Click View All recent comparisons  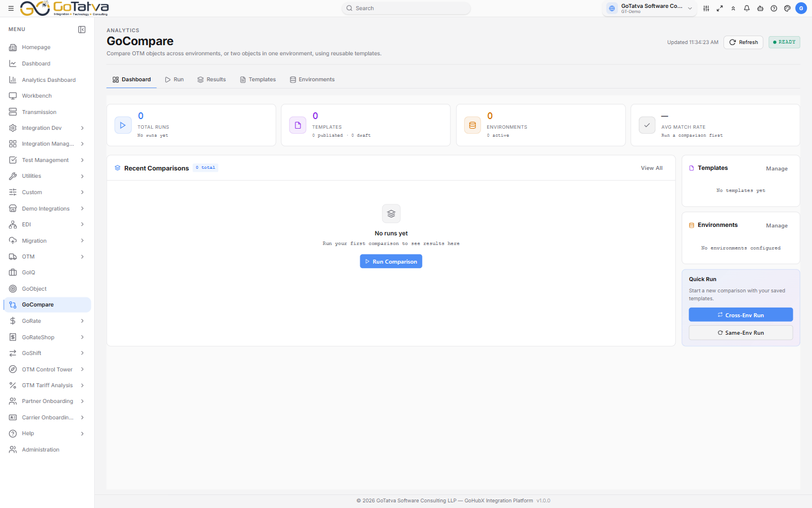click(652, 168)
